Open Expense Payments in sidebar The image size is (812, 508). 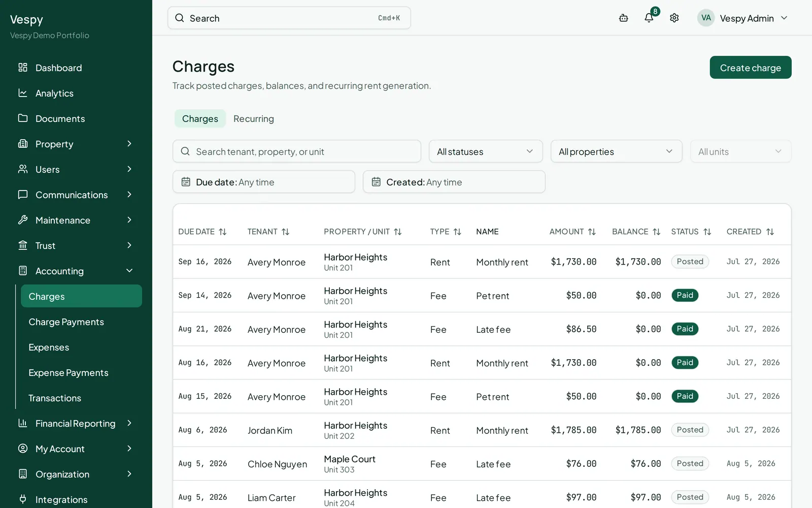(x=81, y=372)
